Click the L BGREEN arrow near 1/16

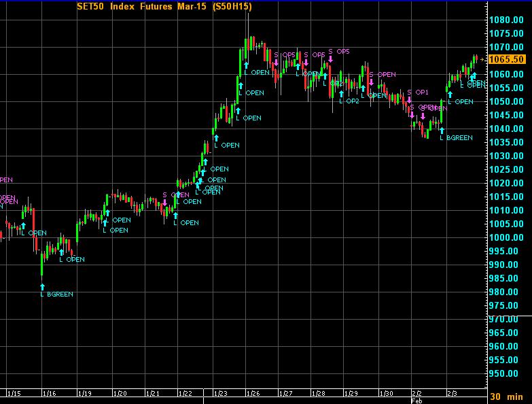pyautogui.click(x=42, y=286)
